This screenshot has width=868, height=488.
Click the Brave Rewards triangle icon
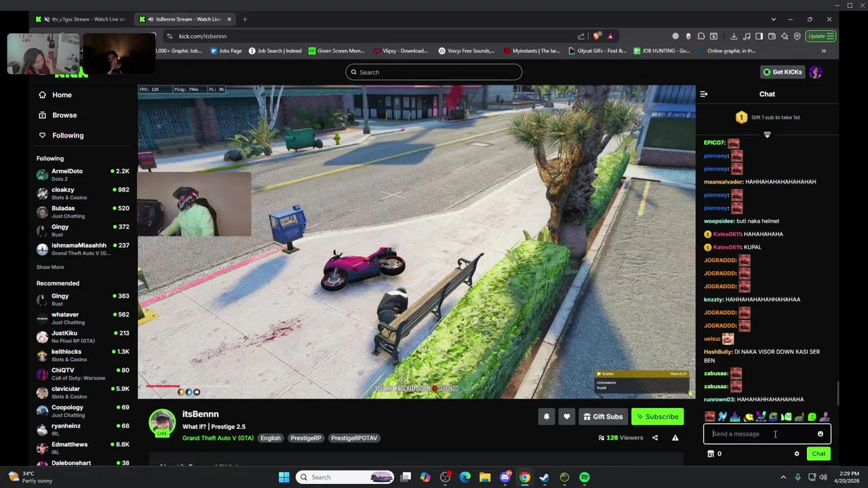tap(610, 36)
